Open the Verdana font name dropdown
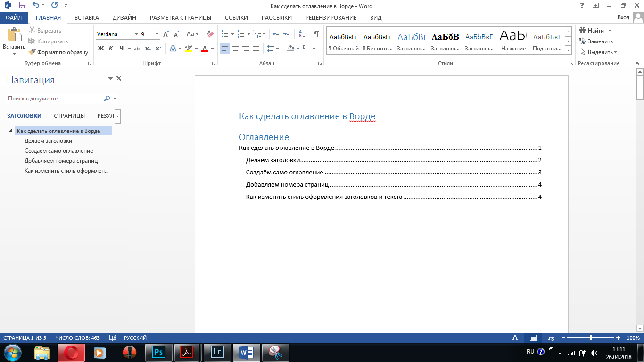 pyautogui.click(x=136, y=34)
